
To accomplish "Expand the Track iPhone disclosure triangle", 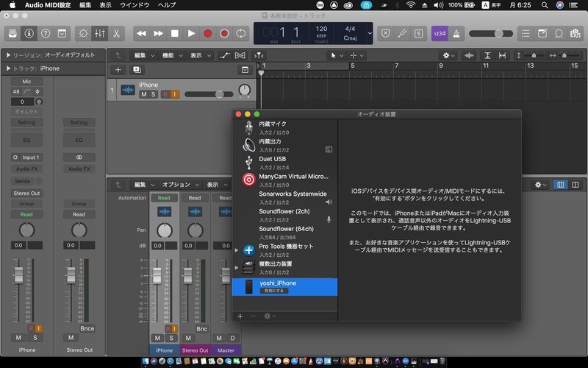I will [8, 68].
